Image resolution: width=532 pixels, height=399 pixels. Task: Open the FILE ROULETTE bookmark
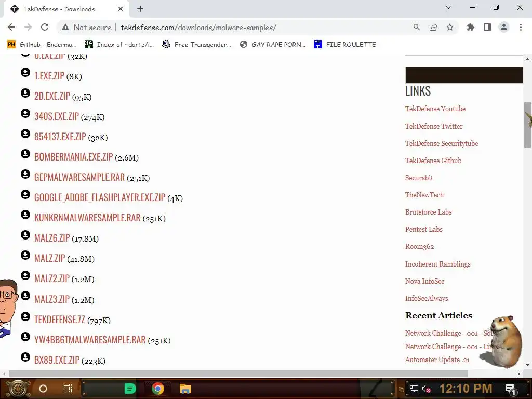coord(345,45)
